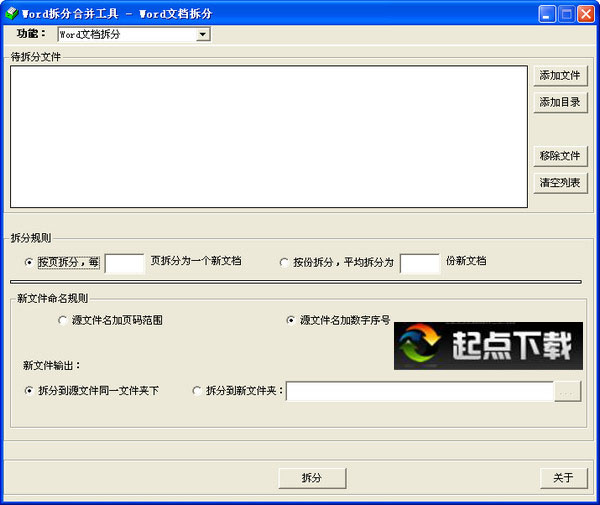The height and width of the screenshot is (505, 600).
Task: Focus the pages-per-document input field
Action: click(124, 263)
